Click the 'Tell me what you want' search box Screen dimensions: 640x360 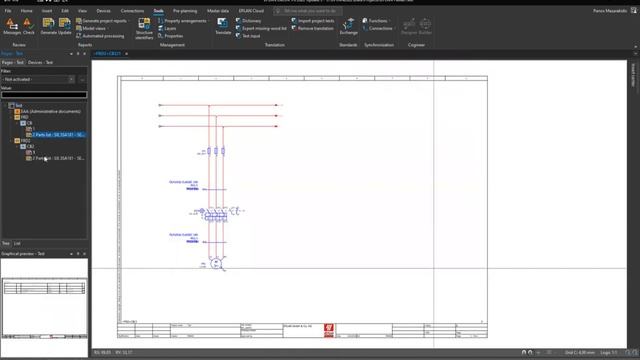308,11
